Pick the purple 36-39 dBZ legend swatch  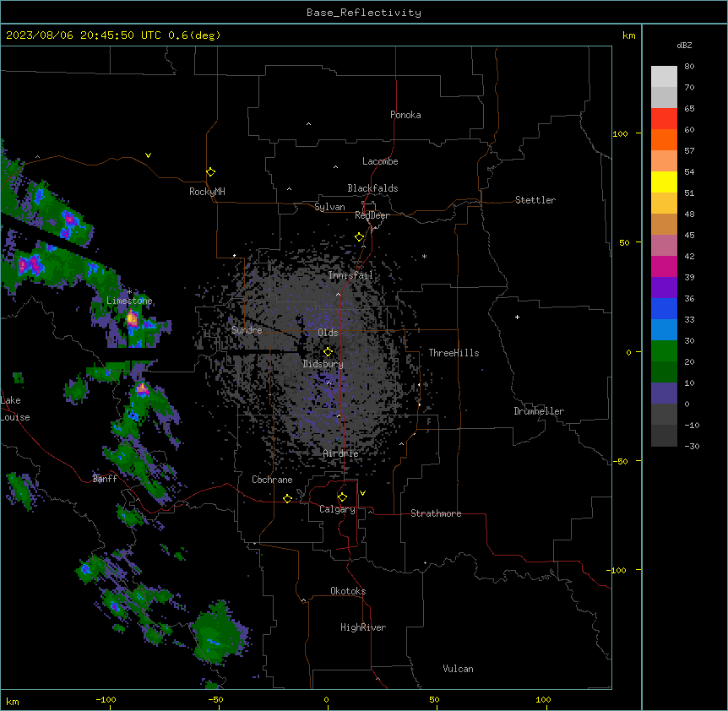[664, 288]
